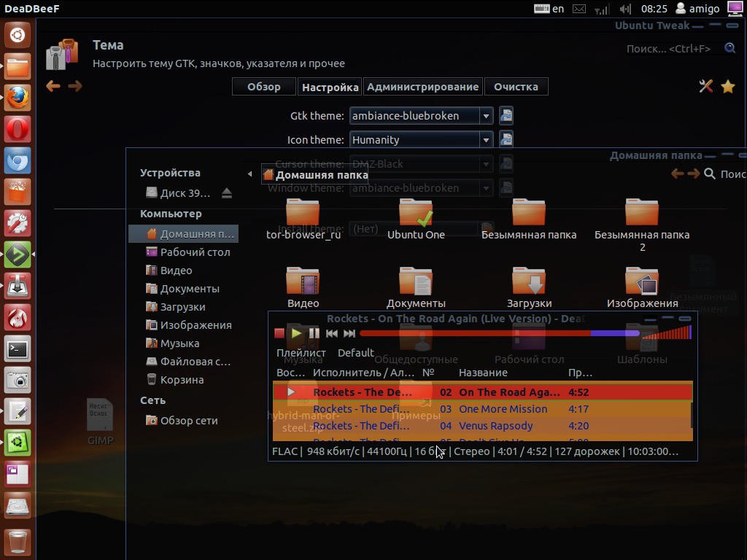
Task: Open Музыка in the sidebar
Action: point(172,343)
